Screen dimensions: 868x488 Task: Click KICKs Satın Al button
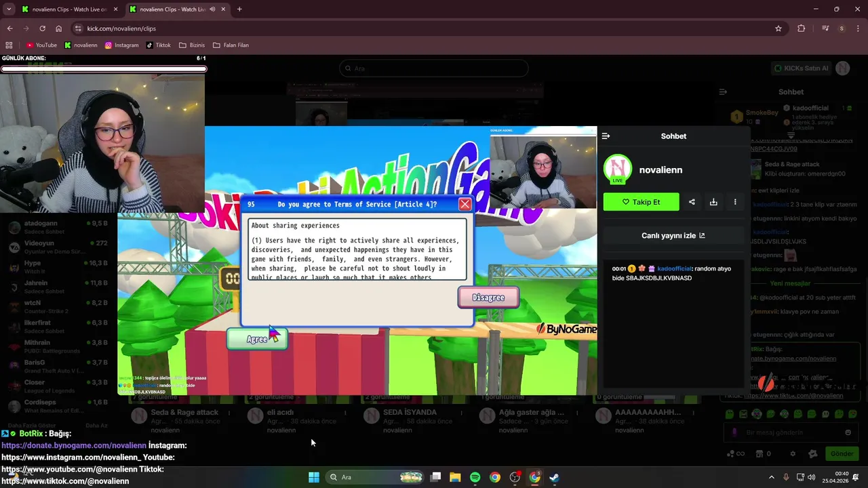click(800, 68)
